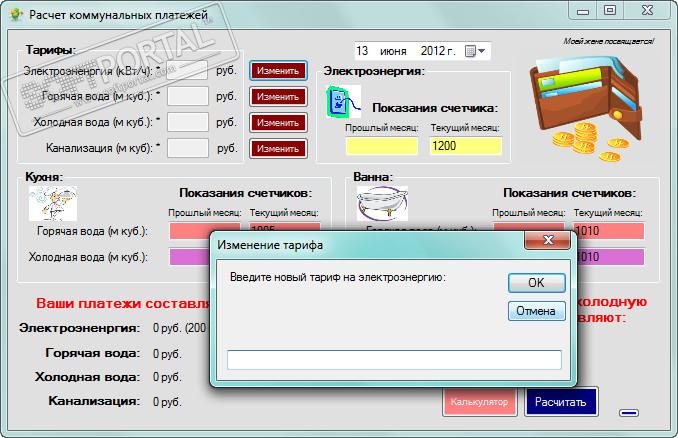Open the Калькулятор button
The width and height of the screenshot is (678, 438).
coord(479,402)
